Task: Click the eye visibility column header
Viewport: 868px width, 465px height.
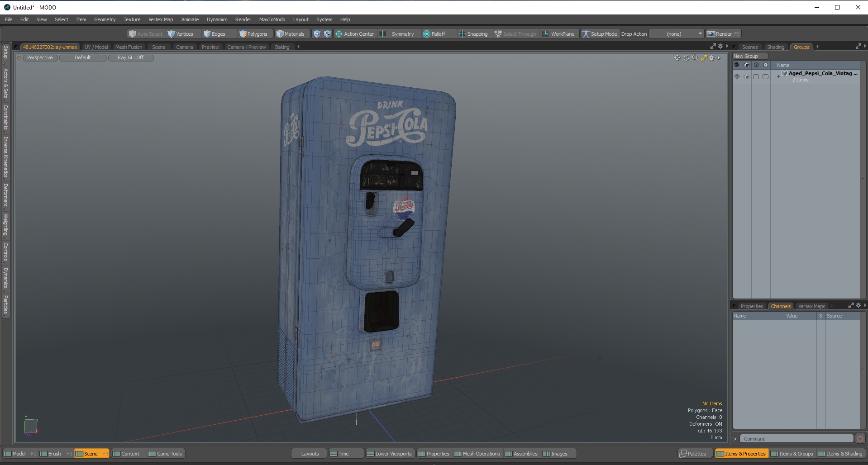Action: tap(737, 65)
